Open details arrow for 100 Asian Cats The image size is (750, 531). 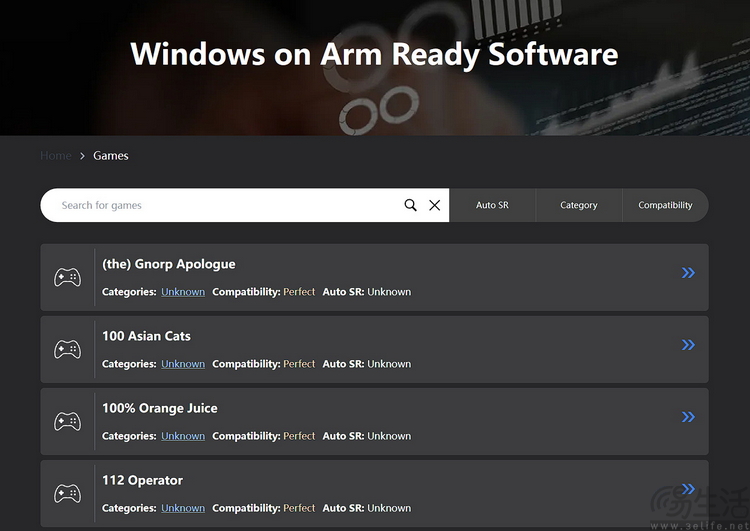tap(688, 345)
